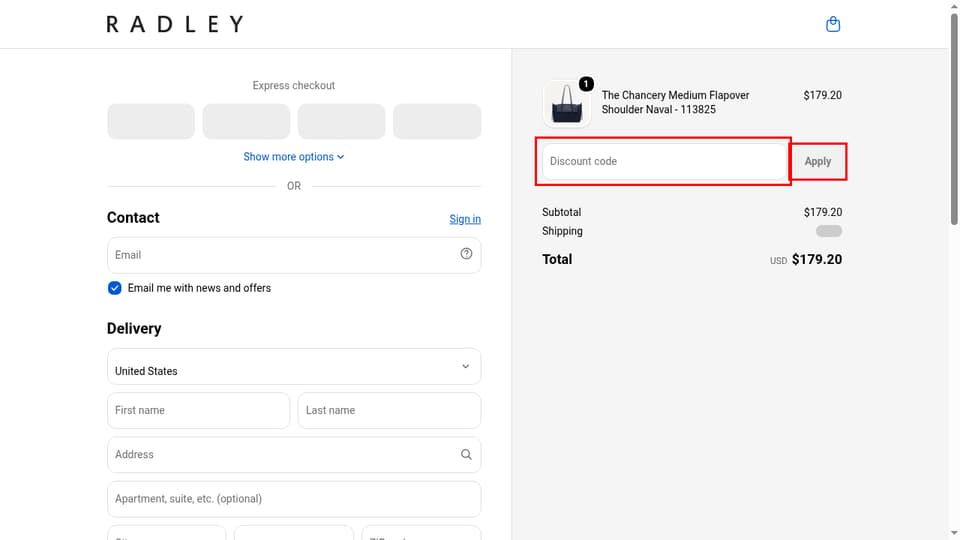Image resolution: width=960 pixels, height=540 pixels.
Task: Click the Last name field
Action: point(389,410)
